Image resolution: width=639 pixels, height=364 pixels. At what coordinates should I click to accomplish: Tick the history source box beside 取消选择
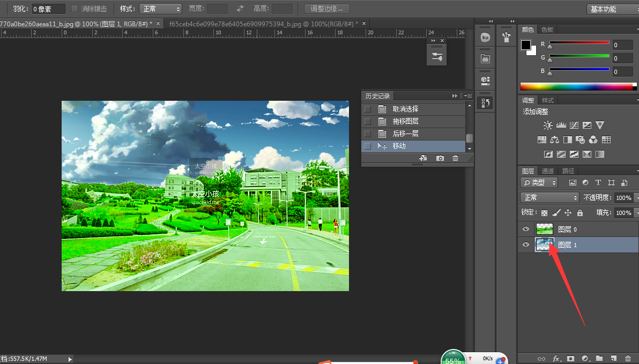[x=367, y=109]
